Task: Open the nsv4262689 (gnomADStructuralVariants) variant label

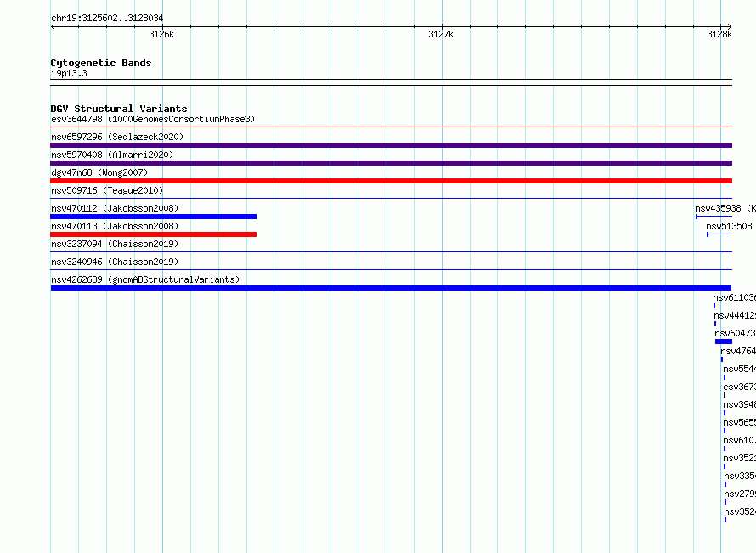Action: point(145,279)
